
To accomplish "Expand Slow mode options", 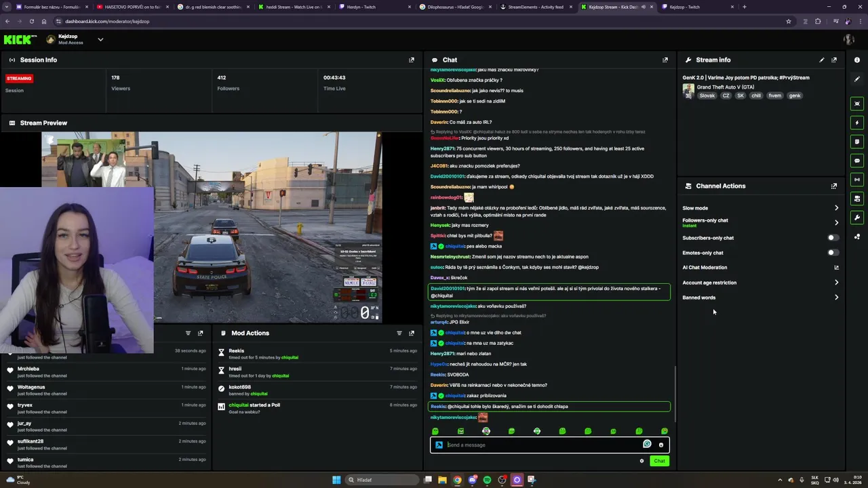I will (836, 208).
